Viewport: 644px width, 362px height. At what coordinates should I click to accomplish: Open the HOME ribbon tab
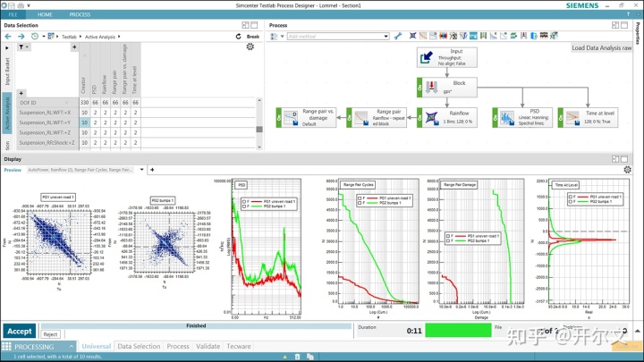coord(45,14)
